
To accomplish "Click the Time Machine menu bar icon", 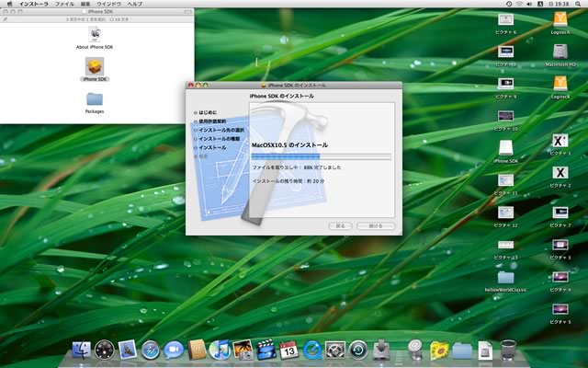I will point(509,4).
